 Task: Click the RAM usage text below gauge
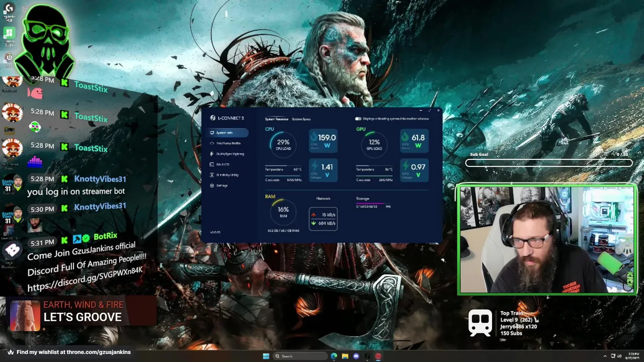[283, 231]
